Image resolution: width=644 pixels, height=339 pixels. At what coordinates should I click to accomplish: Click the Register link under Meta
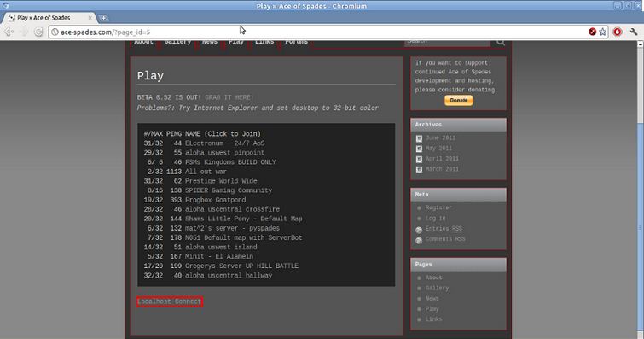(438, 207)
